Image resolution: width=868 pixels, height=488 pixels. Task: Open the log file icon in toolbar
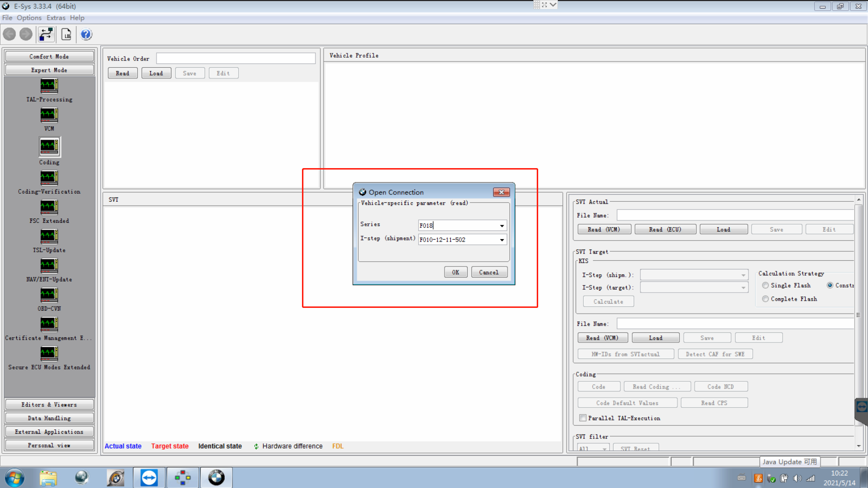[66, 34]
